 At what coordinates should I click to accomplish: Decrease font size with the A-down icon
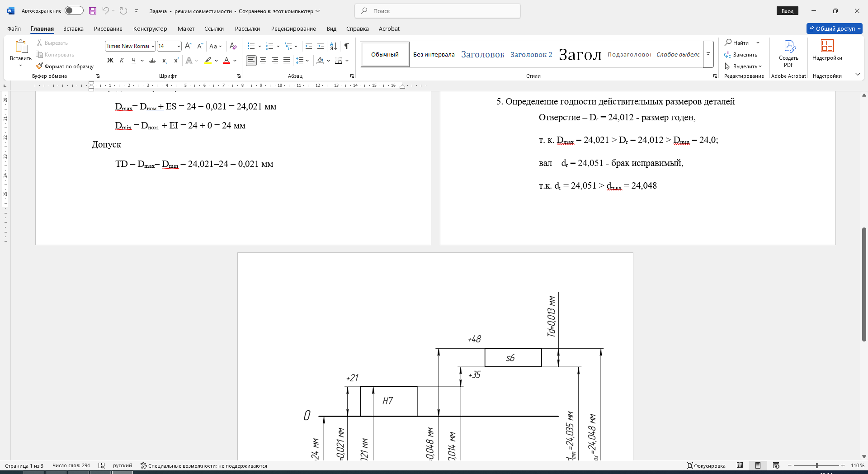[200, 46]
